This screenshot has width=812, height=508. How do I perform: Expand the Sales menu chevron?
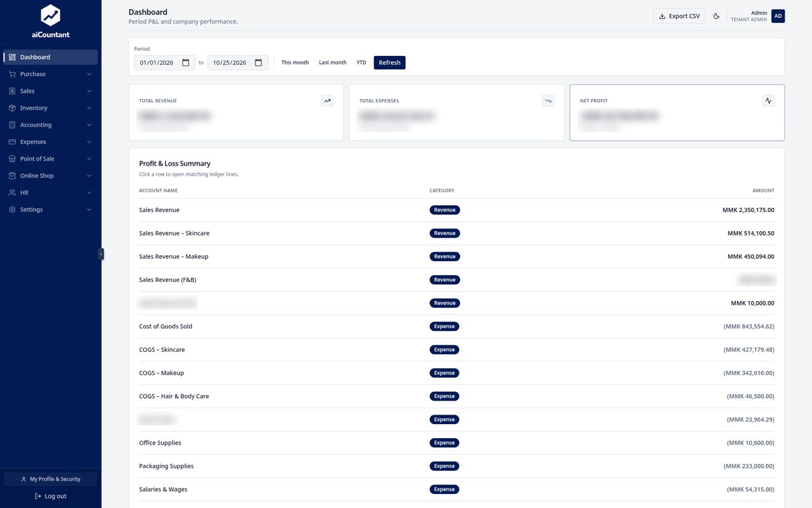pyautogui.click(x=89, y=91)
